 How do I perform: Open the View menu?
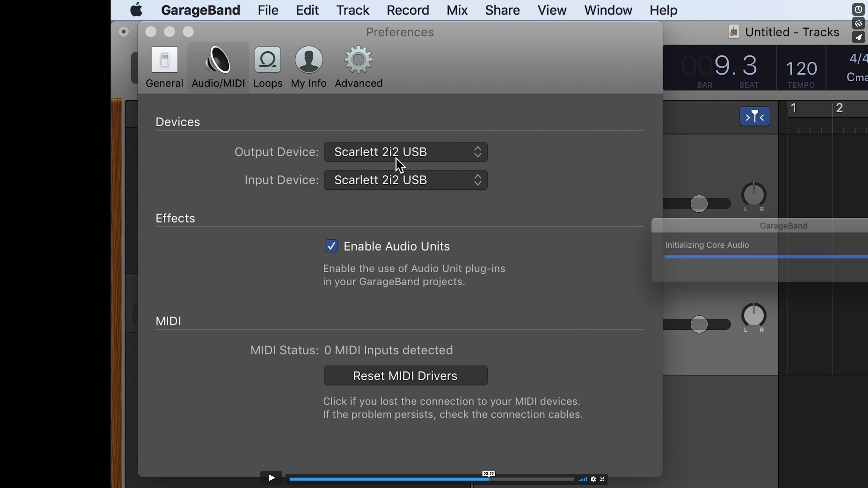tap(552, 10)
